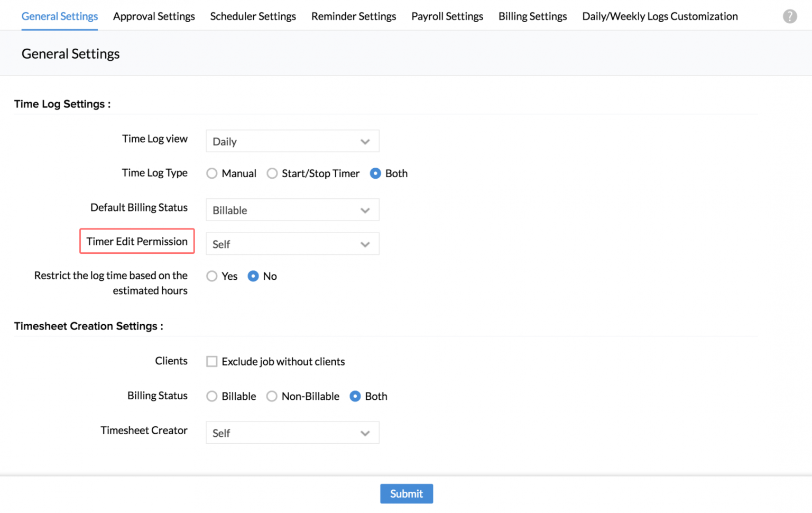
Task: Expand the Timer Edit Permission dropdown
Action: coord(292,244)
